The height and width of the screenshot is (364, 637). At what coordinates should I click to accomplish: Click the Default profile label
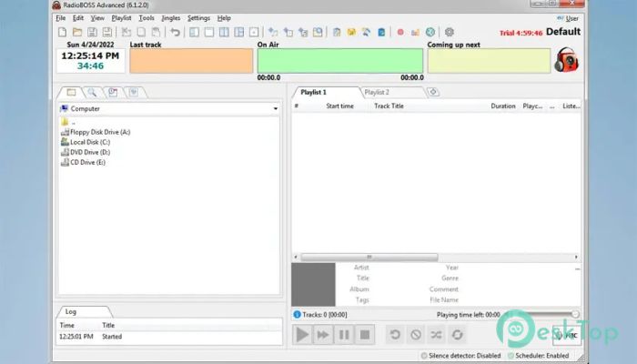coord(563,32)
